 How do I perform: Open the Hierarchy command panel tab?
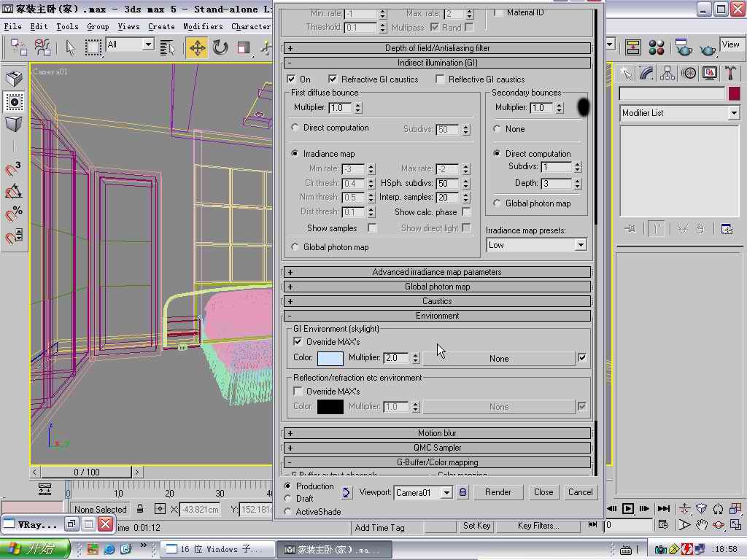tap(667, 73)
